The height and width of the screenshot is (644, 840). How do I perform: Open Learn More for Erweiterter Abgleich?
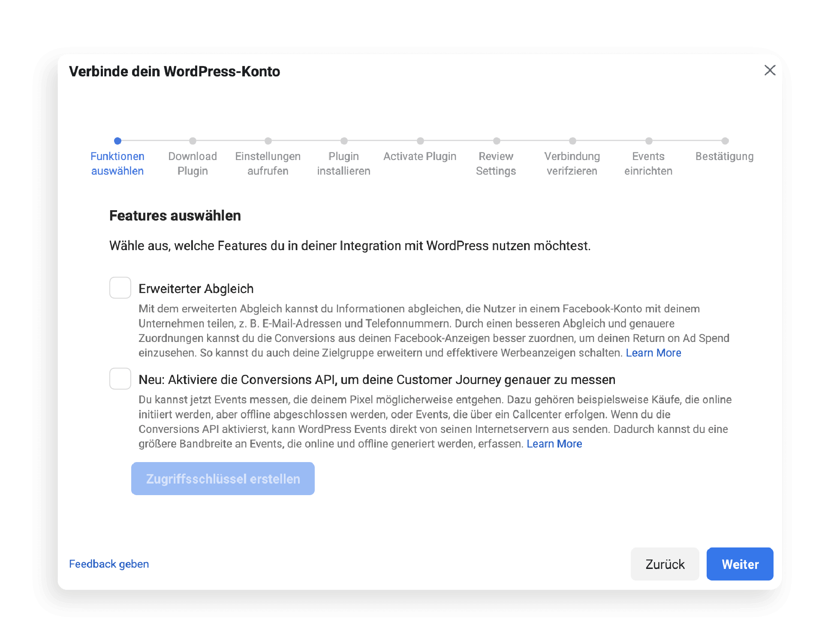(x=653, y=353)
